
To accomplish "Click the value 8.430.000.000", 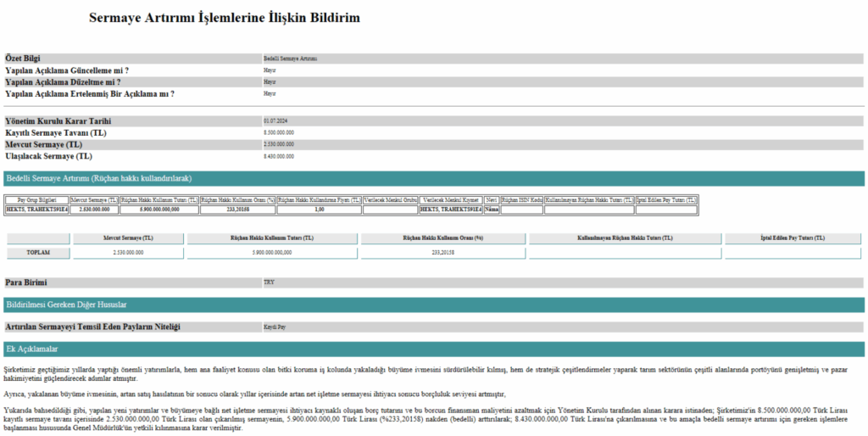I will (x=279, y=156).
